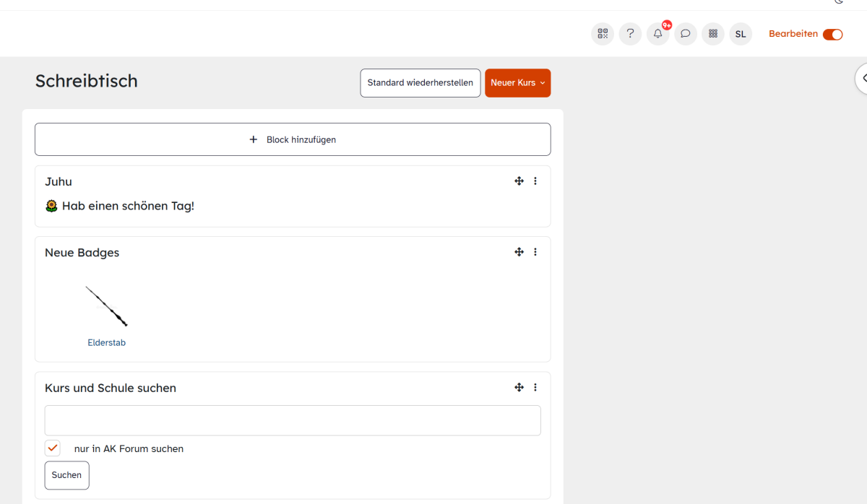The height and width of the screenshot is (504, 867).
Task: Open the QR code scanner icon
Action: [x=603, y=34]
